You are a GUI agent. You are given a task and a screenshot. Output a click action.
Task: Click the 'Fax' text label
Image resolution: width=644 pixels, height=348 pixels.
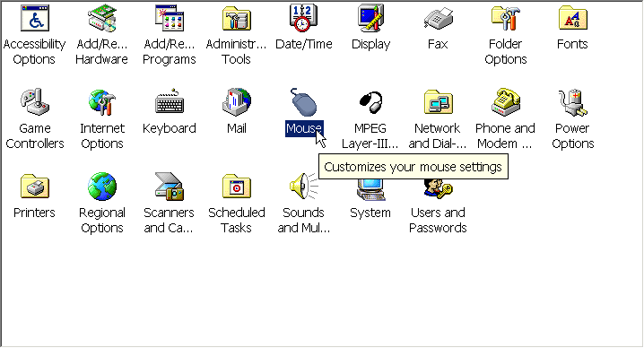pyautogui.click(x=438, y=44)
